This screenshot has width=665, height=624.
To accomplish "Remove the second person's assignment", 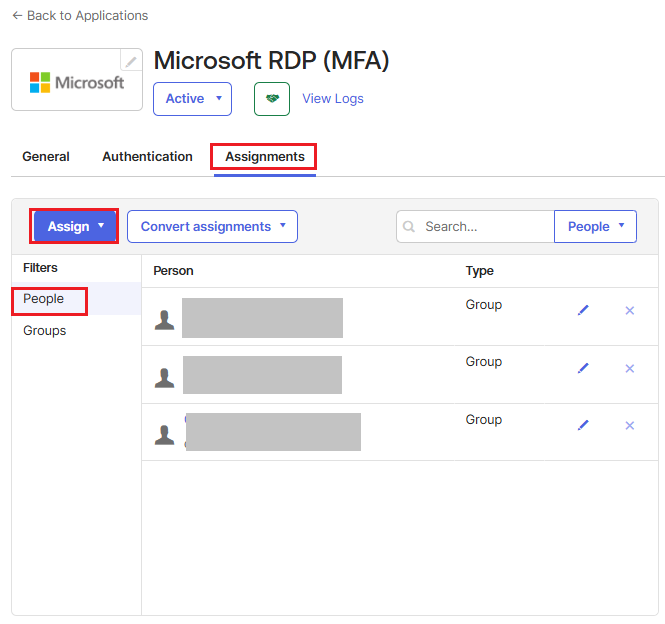I will 630,368.
